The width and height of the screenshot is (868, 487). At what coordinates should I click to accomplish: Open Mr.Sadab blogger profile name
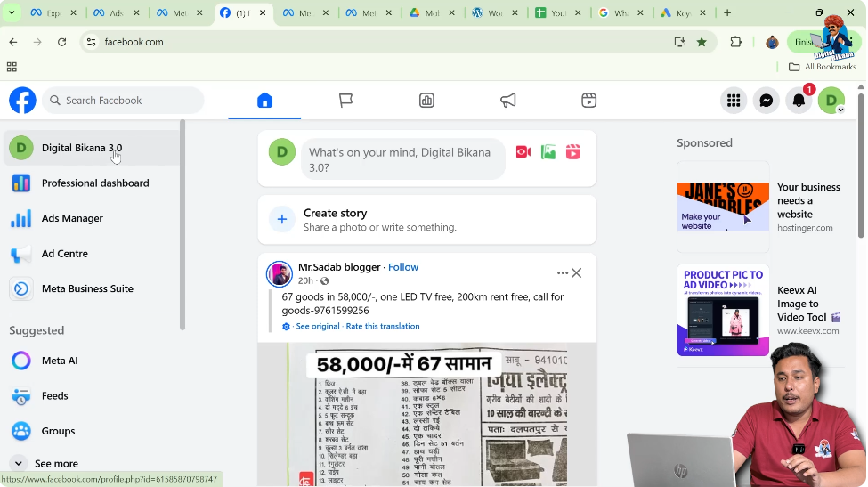339,267
